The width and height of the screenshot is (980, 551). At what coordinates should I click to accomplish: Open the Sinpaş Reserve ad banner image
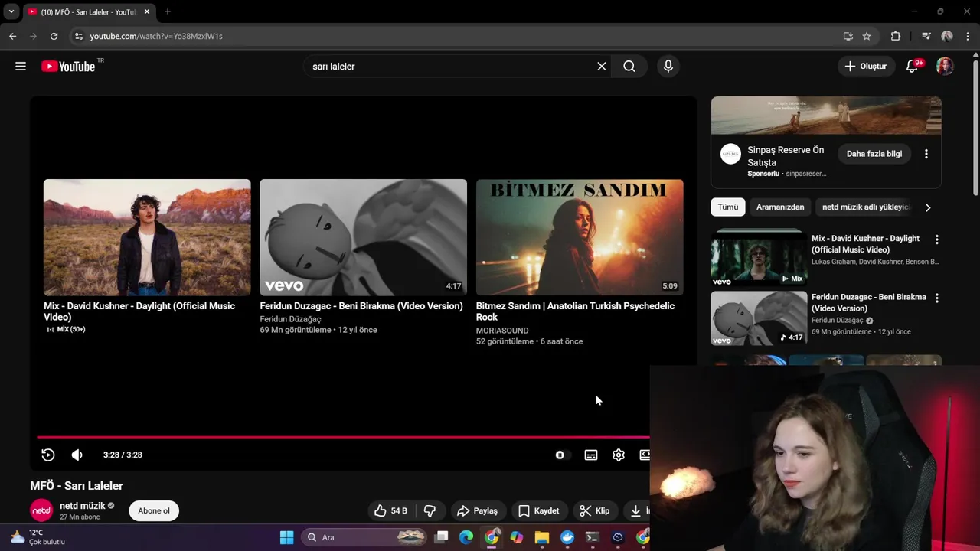[x=826, y=116]
